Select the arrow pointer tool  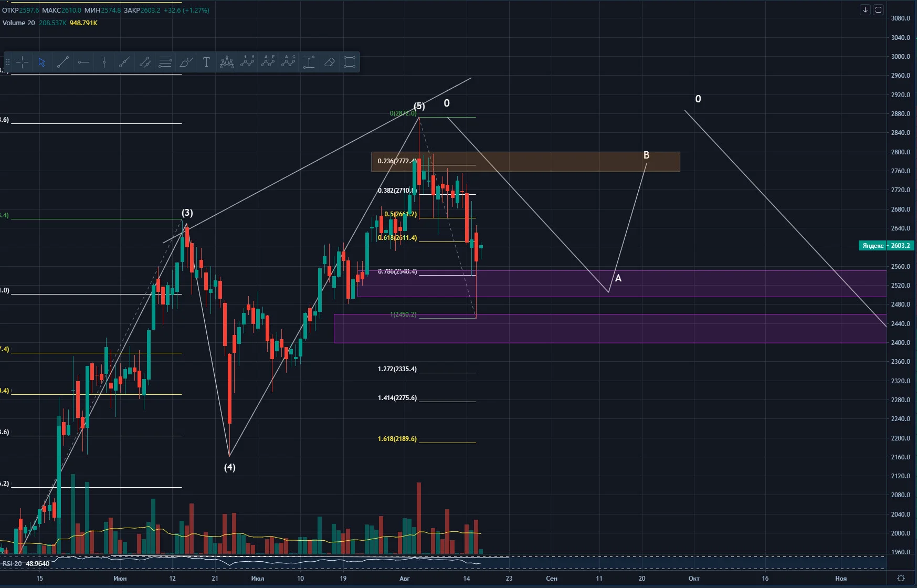[x=42, y=62]
